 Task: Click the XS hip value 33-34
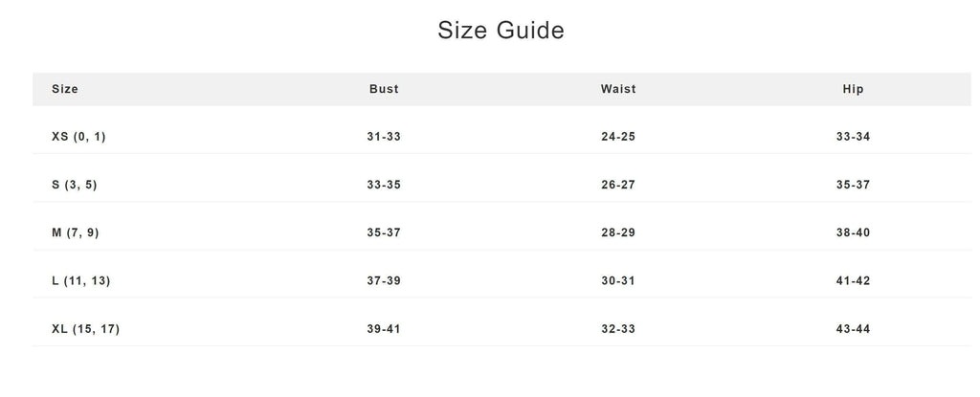(853, 137)
